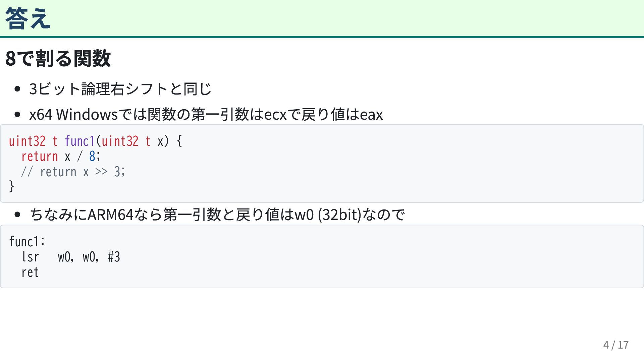Click the ret instruction
Screen dimensions: 644x362
pyautogui.click(x=30, y=273)
